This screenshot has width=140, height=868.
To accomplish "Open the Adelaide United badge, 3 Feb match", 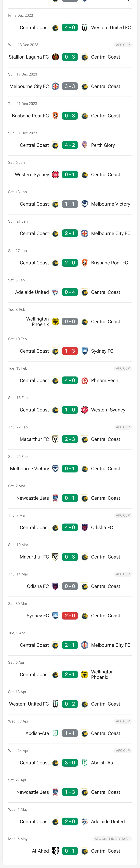I will point(55,292).
